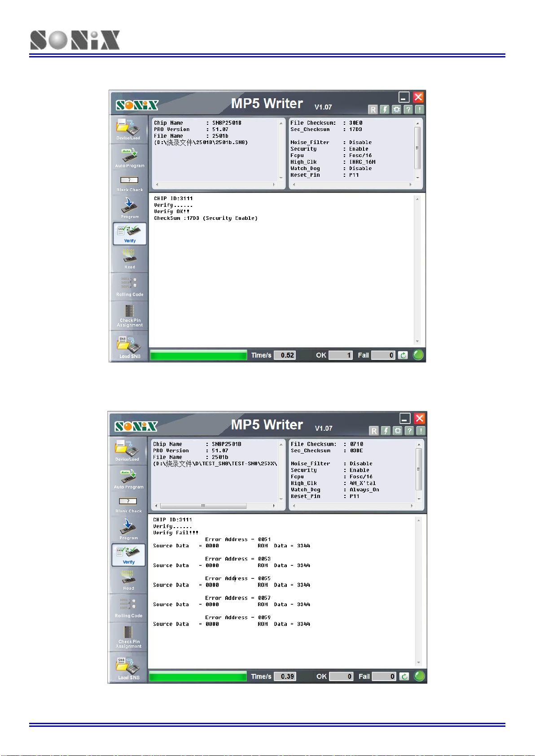Minimize the Verify OK MP5 Writer window
535x756 pixels.
[404, 97]
